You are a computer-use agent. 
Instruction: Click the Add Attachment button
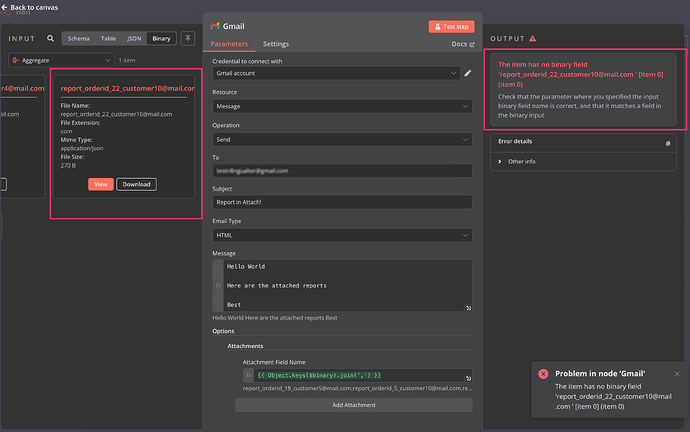[354, 405]
